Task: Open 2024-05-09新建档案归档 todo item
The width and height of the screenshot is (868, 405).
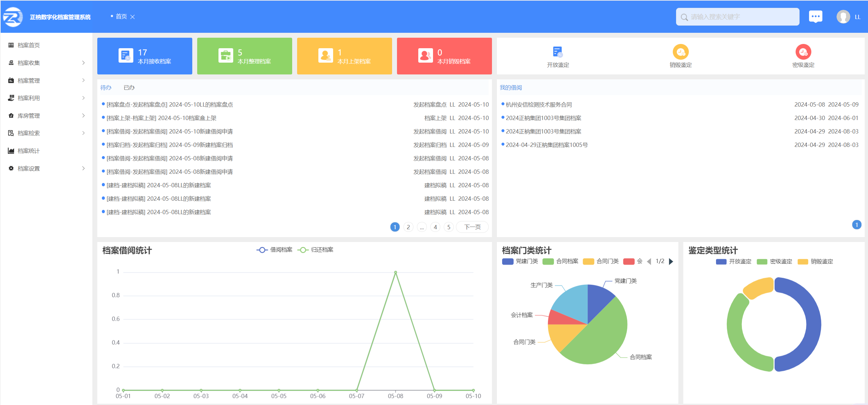Action: (169, 145)
